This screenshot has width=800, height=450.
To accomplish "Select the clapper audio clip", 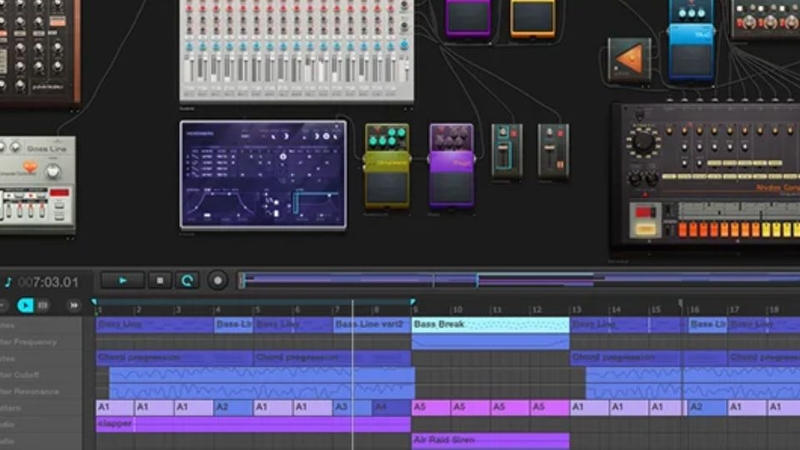I will [253, 424].
